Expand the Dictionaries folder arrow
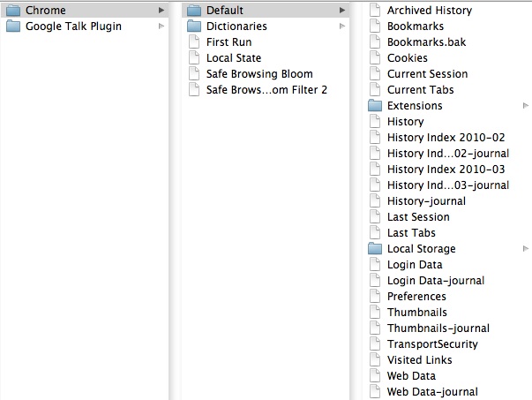Image resolution: width=532 pixels, height=400 pixels. [x=342, y=26]
